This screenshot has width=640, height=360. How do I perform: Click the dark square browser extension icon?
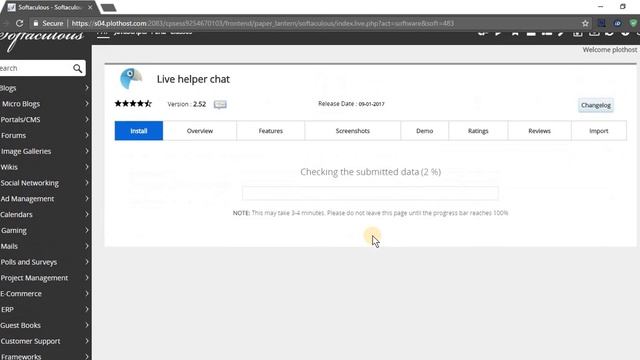pos(601,24)
